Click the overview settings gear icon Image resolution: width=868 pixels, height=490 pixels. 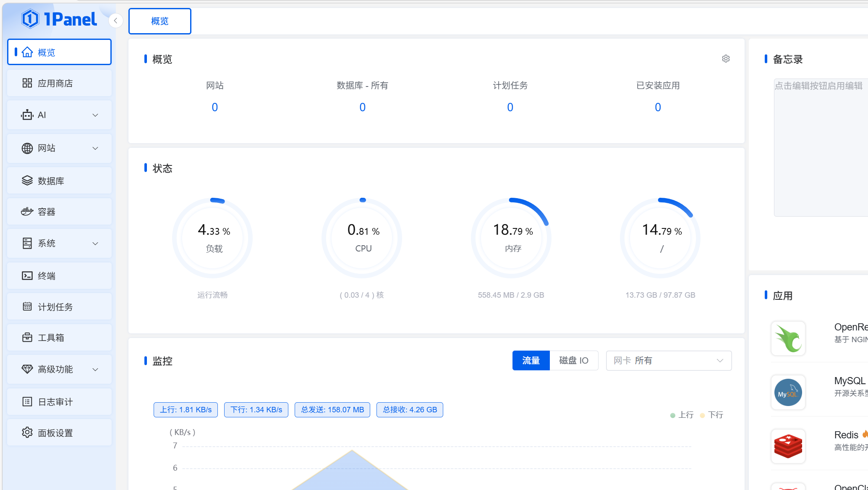click(x=726, y=59)
